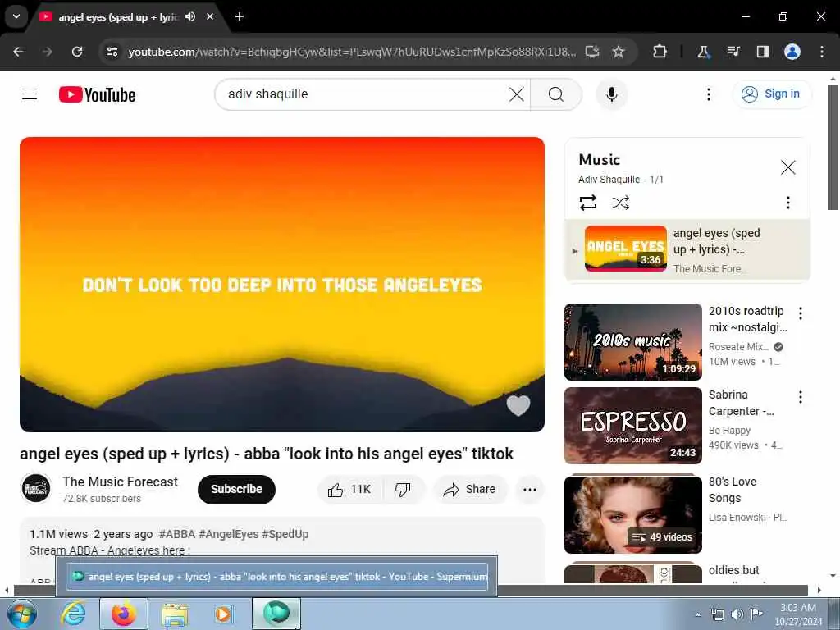Open the 2010s roadtrip mix title
840x630 pixels.
[x=748, y=319]
